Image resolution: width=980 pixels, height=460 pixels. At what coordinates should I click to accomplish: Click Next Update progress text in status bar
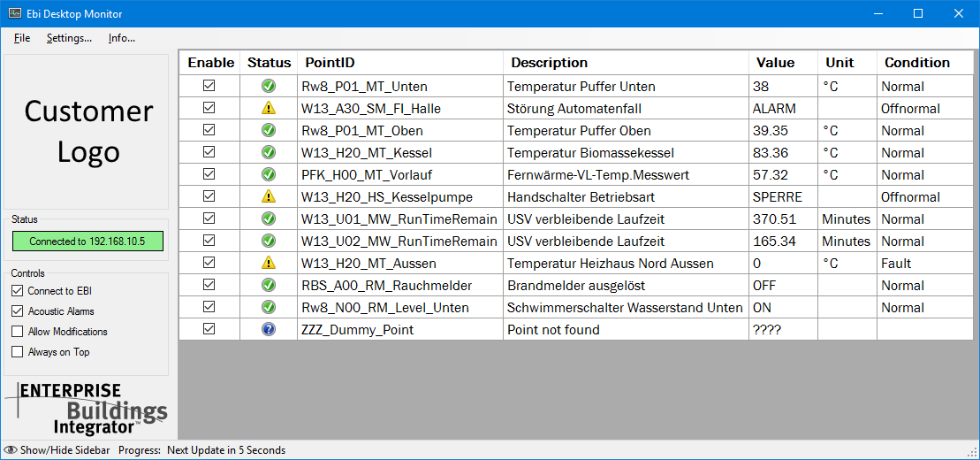click(226, 450)
